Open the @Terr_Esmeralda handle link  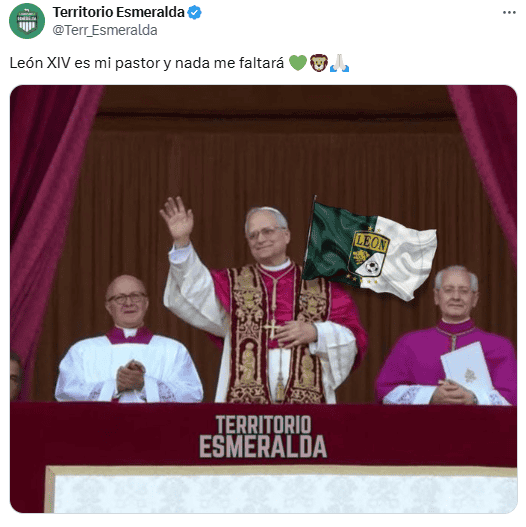coord(105,30)
